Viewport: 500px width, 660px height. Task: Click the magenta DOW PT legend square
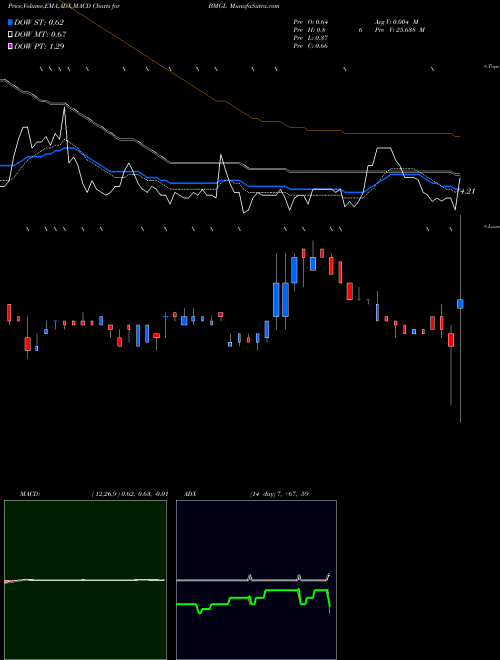10,46
